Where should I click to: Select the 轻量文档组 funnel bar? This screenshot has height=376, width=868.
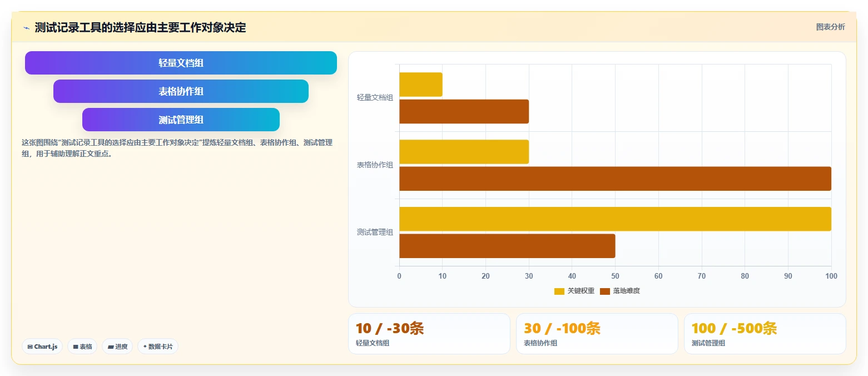click(x=181, y=63)
